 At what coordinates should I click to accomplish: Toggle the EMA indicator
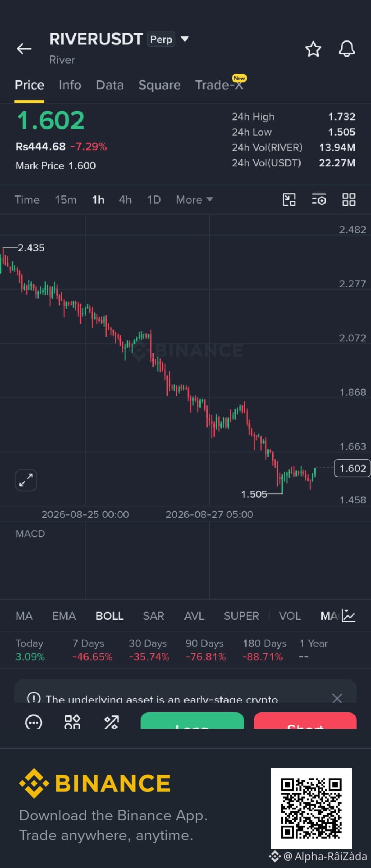coord(64,616)
